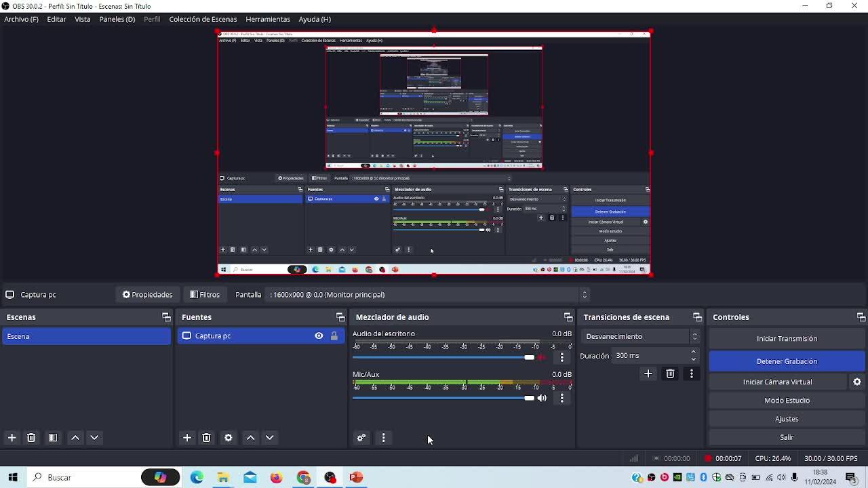Screen dimensions: 868x488
Task: Click Detener Grabación button
Action: pos(787,361)
